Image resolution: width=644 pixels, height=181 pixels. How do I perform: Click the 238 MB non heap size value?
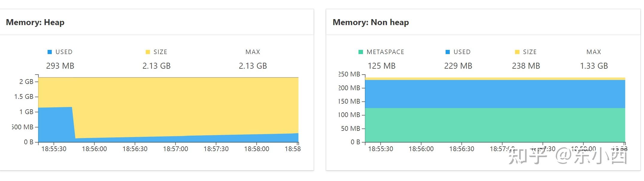(x=526, y=66)
